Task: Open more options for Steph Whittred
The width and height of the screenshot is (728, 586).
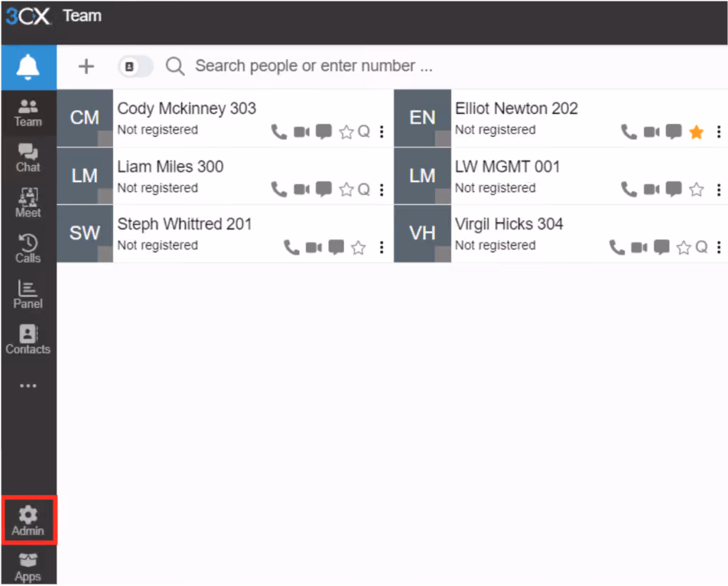Action: point(382,247)
